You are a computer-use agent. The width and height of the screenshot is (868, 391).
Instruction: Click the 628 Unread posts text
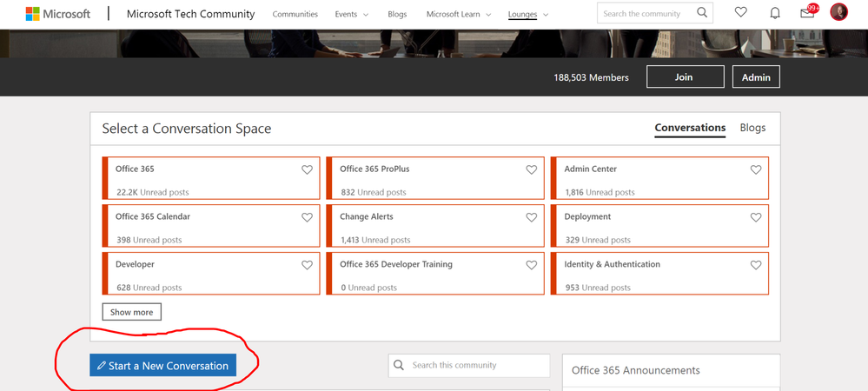(149, 288)
